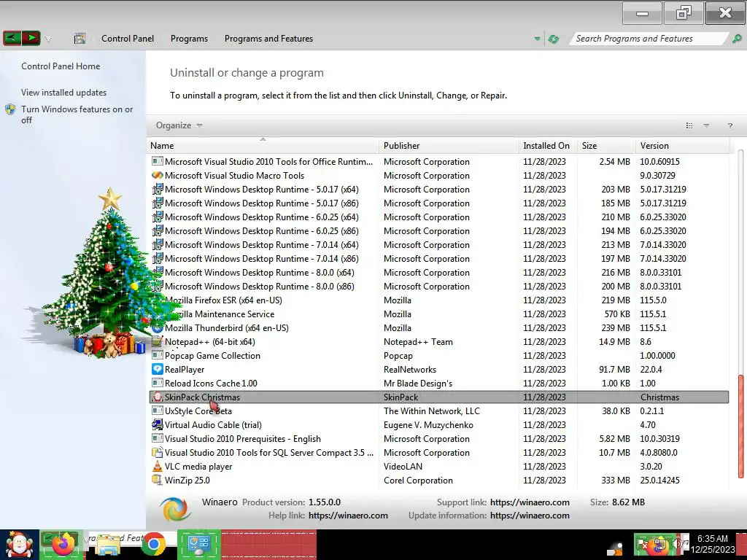The image size is (747, 560).
Task: Select Windows Desktop Runtime 7.0.14 (x64) icon
Action: [158, 245]
